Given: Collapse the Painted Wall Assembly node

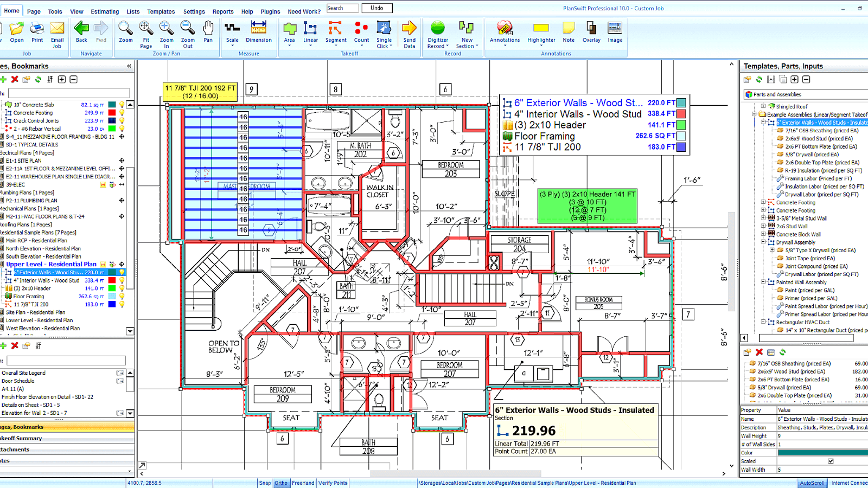Looking at the screenshot, I should pyautogui.click(x=763, y=282).
